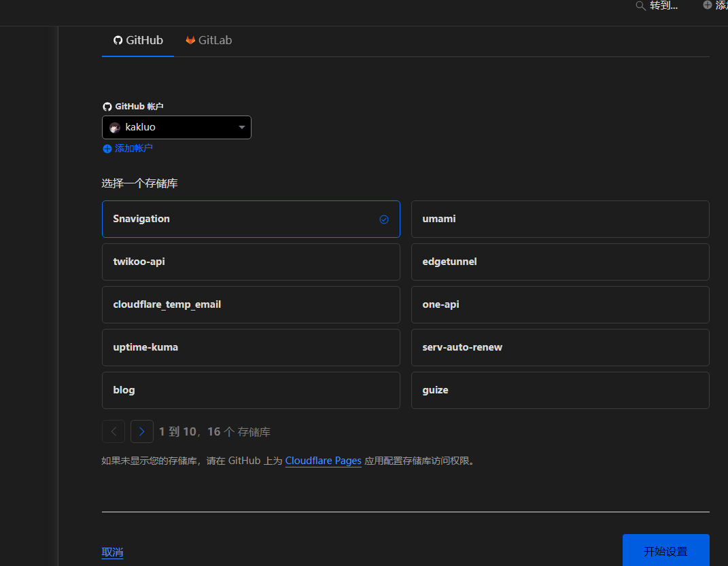
Task: Switch to the GitLab tab
Action: pos(209,40)
